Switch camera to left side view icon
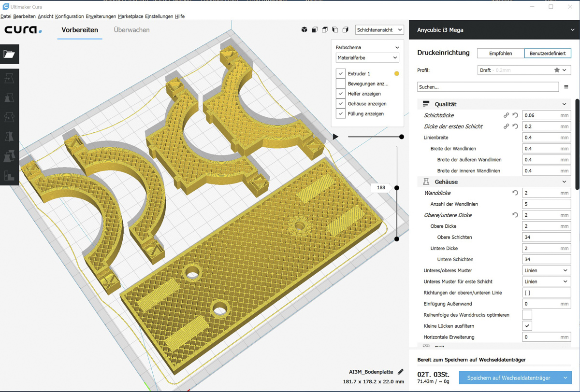 click(x=335, y=30)
